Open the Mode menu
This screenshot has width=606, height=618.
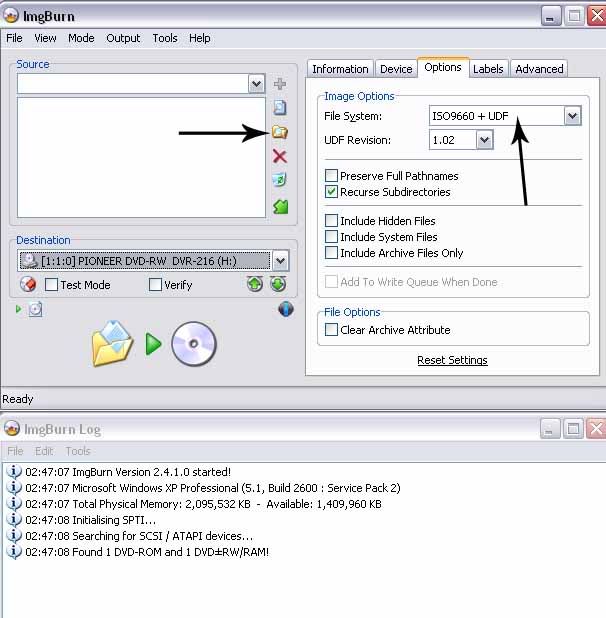(81, 38)
